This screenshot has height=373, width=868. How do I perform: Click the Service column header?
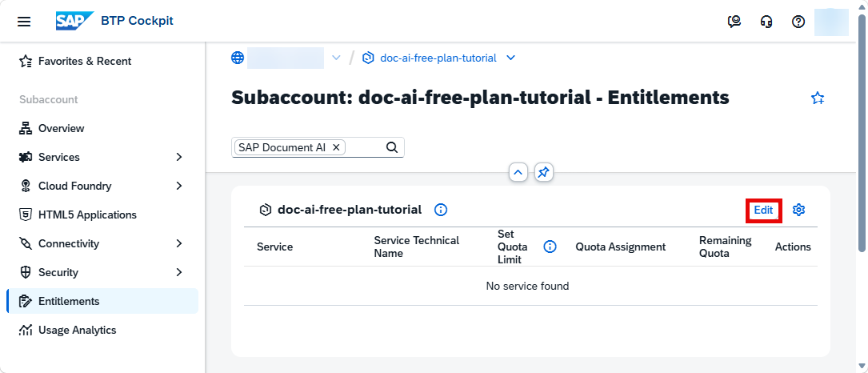(x=274, y=247)
